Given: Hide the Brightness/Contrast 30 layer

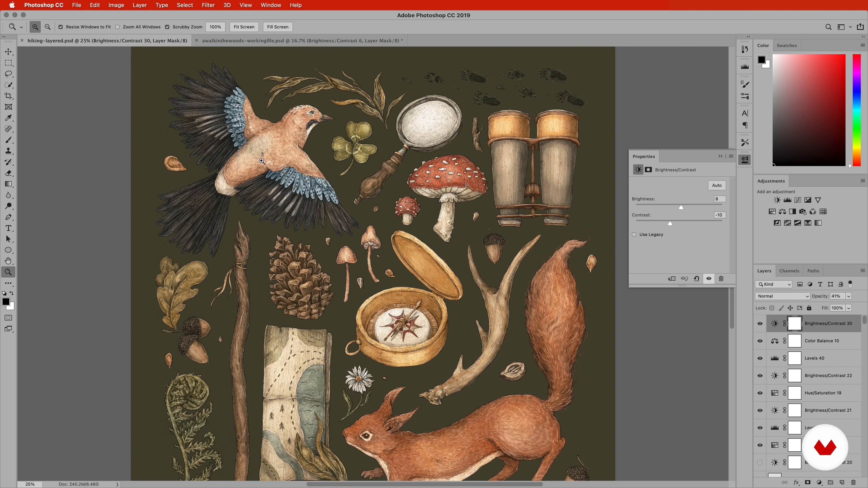Looking at the screenshot, I should [760, 323].
